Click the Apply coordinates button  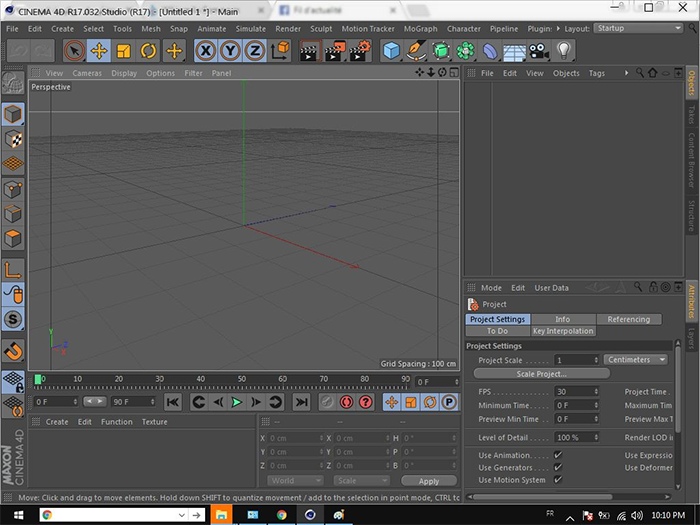(429, 481)
